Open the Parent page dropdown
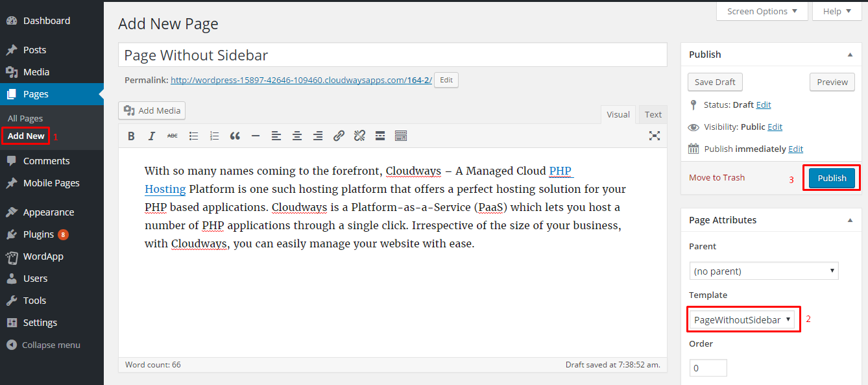This screenshot has height=385, width=868. click(x=764, y=271)
